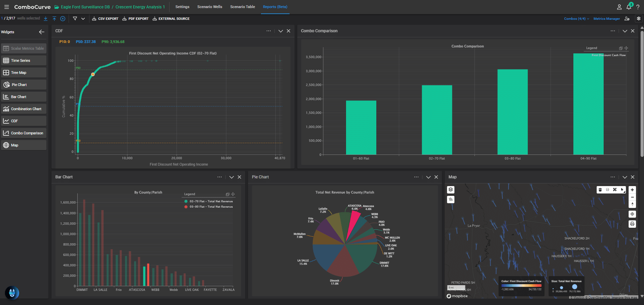
Task: Click the map trash delete icon
Action: (x=600, y=190)
